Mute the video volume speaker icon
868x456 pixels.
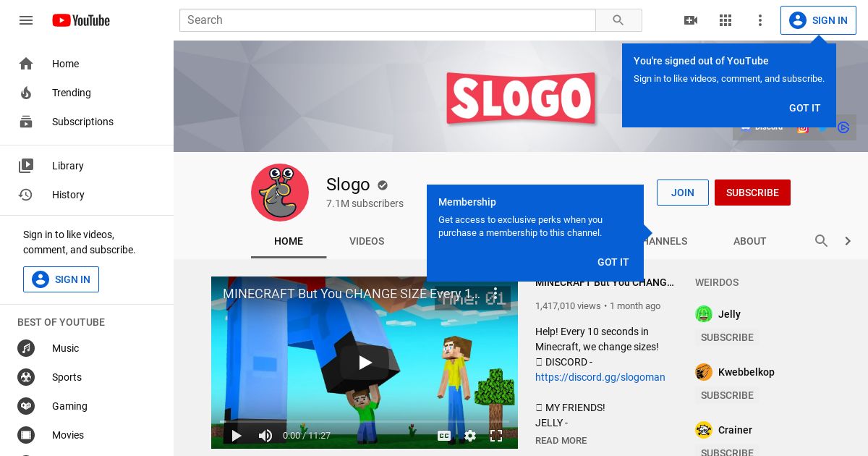point(265,436)
